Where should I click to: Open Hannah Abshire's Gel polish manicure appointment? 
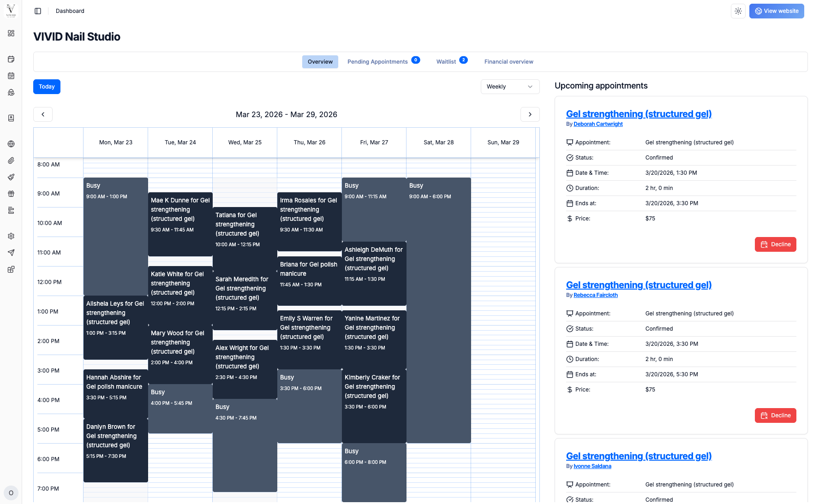[x=116, y=394]
